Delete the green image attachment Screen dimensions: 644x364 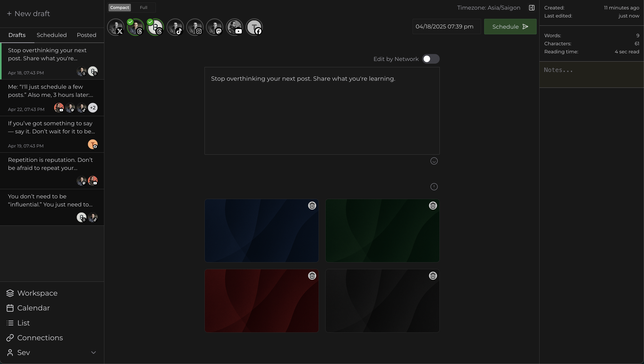(x=433, y=206)
